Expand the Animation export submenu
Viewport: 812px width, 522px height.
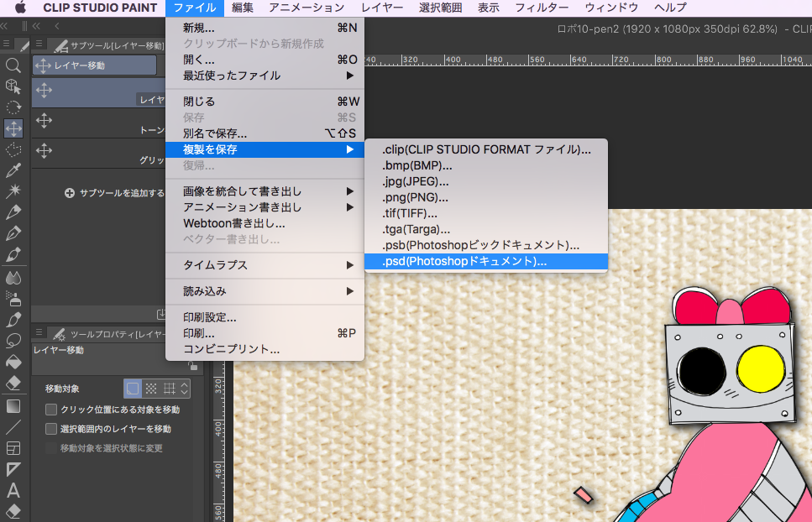click(x=265, y=207)
